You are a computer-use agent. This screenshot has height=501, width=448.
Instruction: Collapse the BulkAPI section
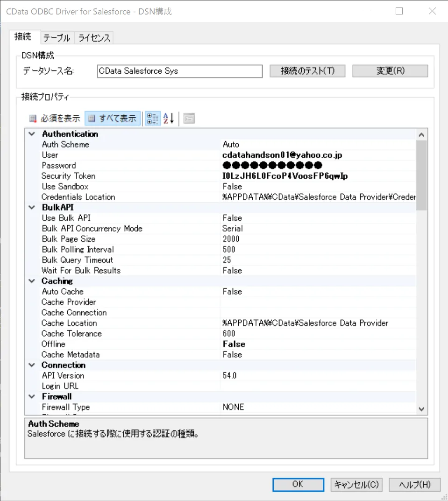click(x=32, y=207)
